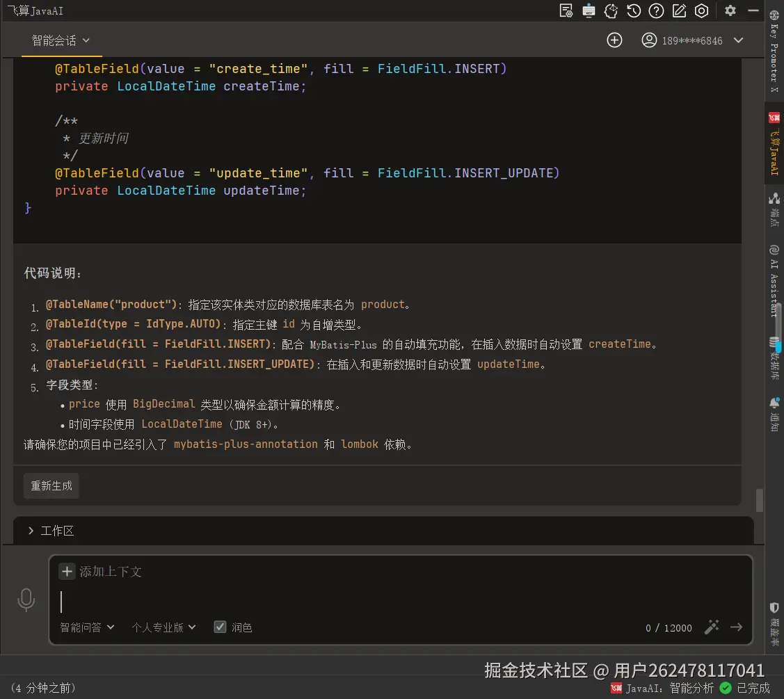Toggle the 润色 checkbox
784x699 pixels.
click(x=220, y=627)
